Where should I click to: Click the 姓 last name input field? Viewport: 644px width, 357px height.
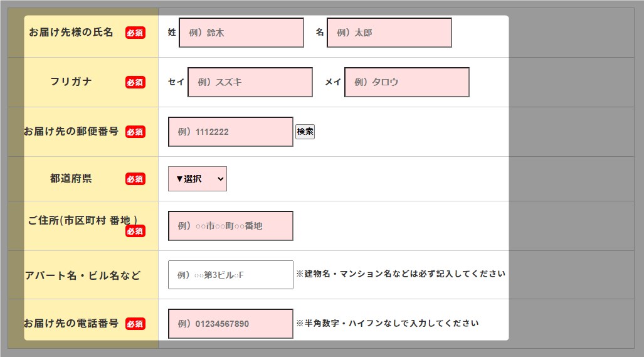[241, 33]
